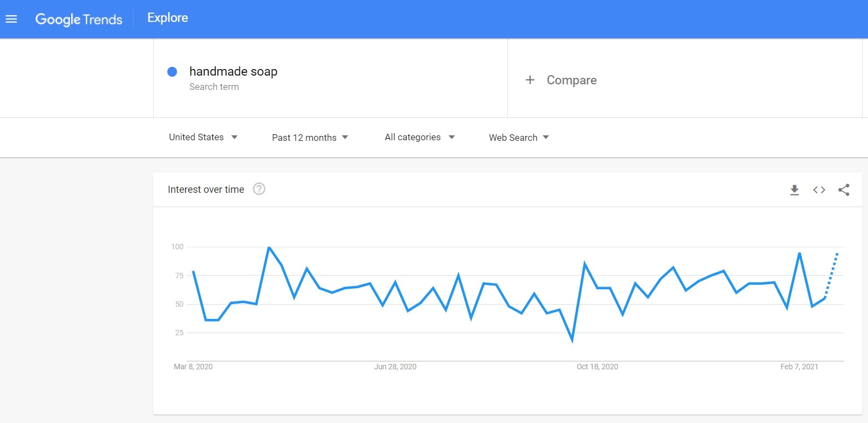
Task: Download the interest over time data
Action: point(795,190)
